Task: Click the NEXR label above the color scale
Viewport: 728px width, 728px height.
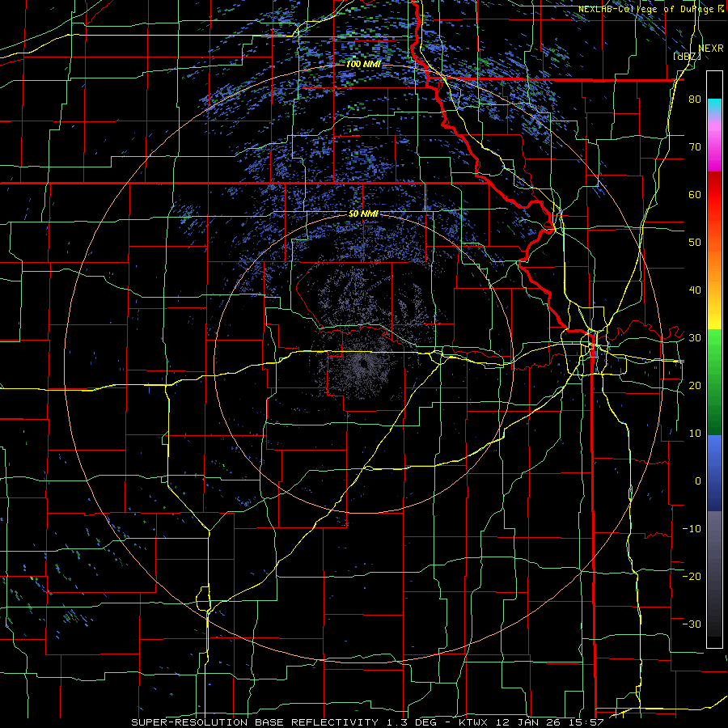Action: coord(711,49)
